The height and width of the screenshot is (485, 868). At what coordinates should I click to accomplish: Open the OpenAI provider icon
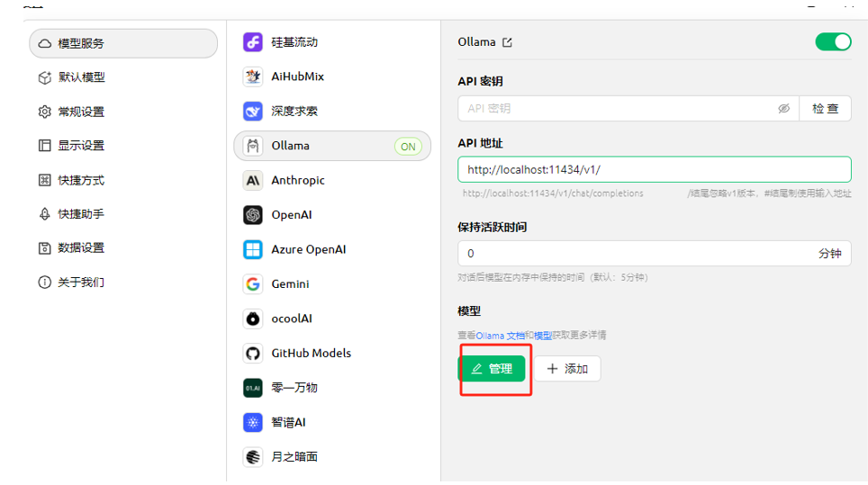(x=253, y=214)
